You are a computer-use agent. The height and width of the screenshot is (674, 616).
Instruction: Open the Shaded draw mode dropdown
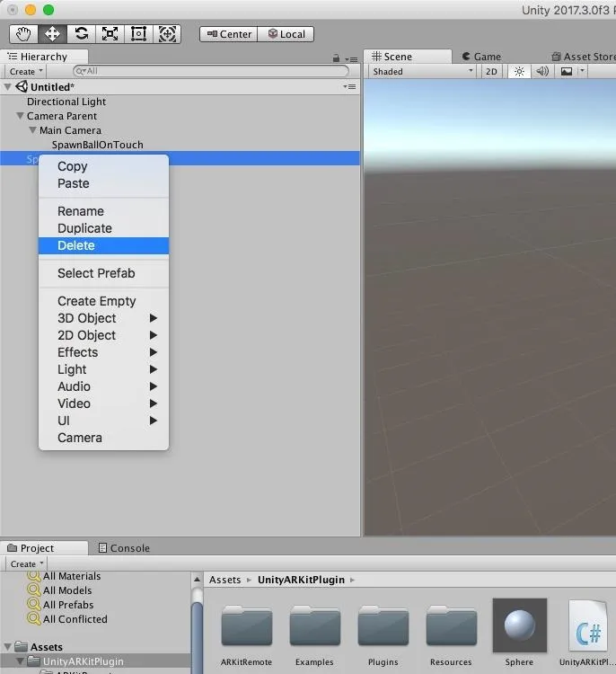tap(422, 71)
